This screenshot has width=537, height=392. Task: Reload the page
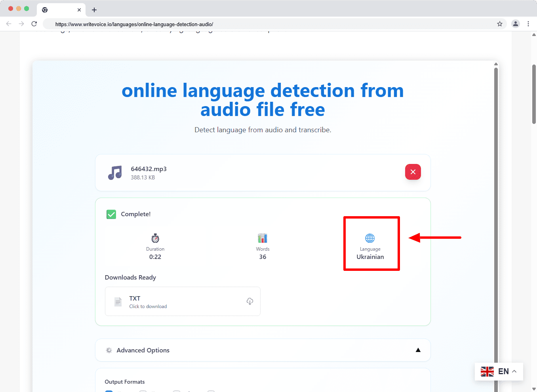pyautogui.click(x=34, y=24)
